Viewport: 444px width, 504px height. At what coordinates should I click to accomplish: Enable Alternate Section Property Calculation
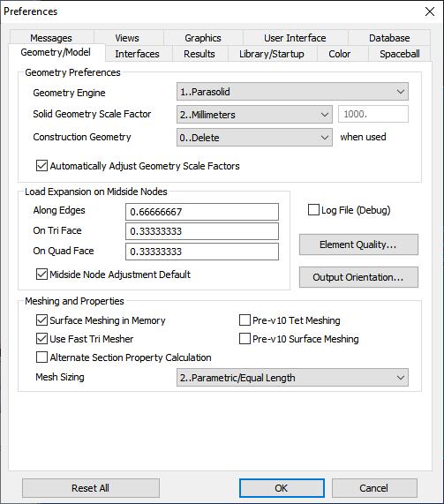tap(41, 357)
